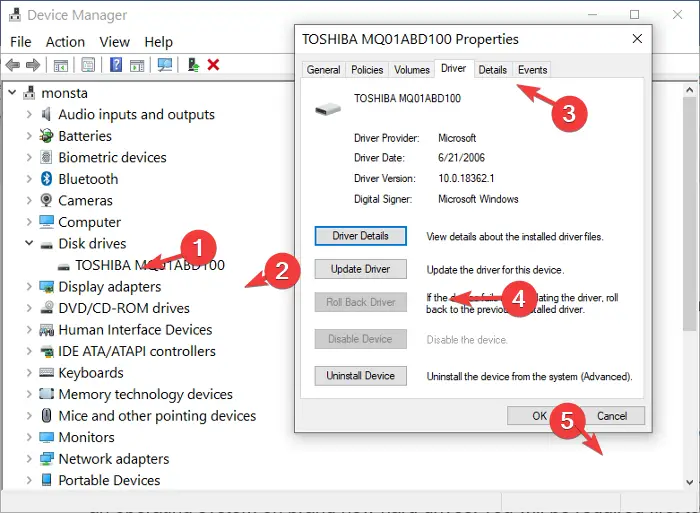Click the Display adapters category icon
Screen dimensions: 700x513
pyautogui.click(x=46, y=287)
